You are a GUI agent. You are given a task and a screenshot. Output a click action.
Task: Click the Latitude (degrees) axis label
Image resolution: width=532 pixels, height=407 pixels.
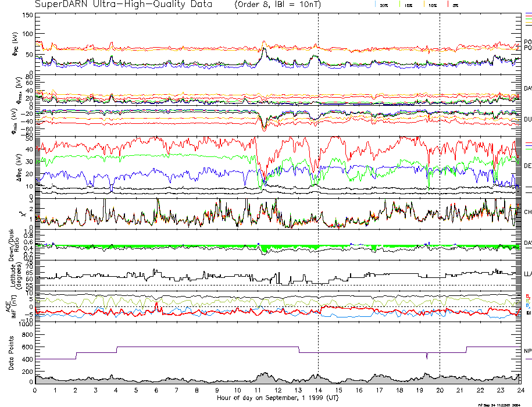click(11, 273)
